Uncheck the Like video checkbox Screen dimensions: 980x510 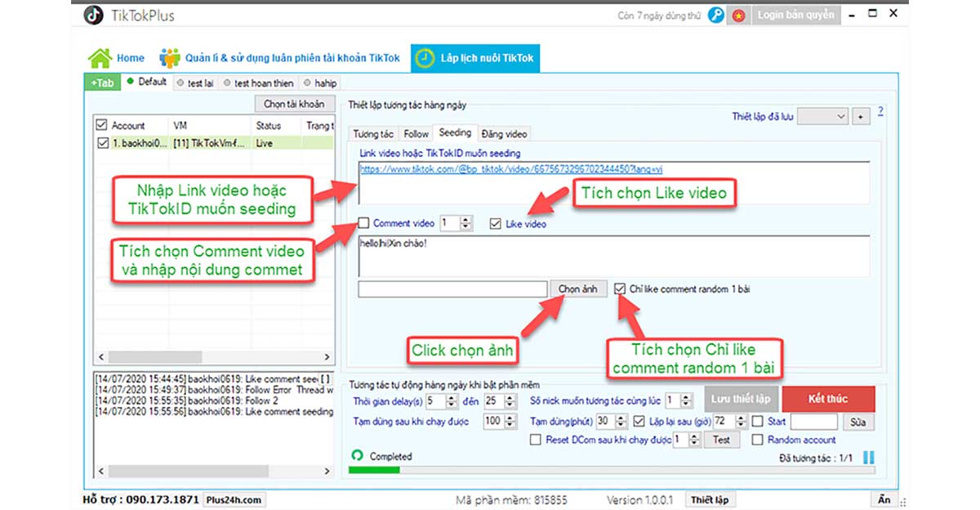click(497, 223)
